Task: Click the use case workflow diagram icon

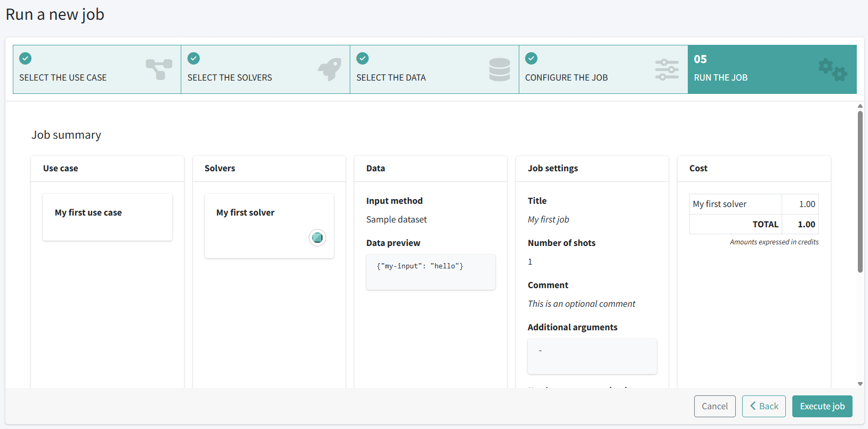Action: (x=159, y=69)
